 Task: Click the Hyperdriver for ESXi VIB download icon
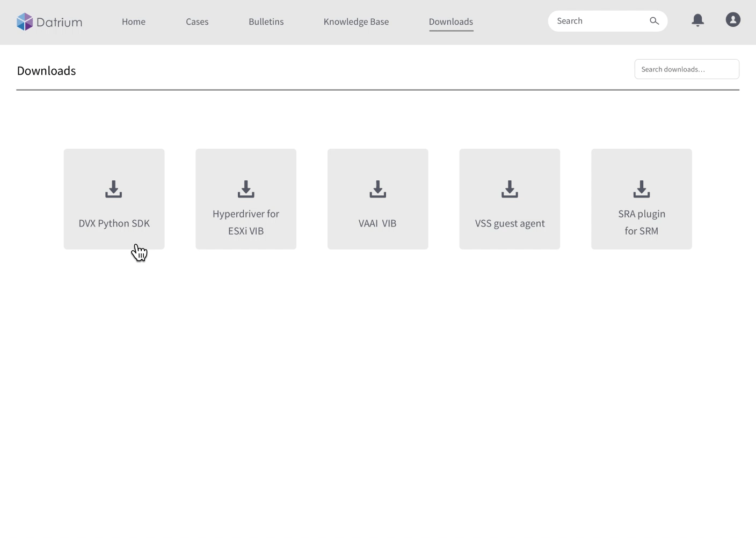246,189
